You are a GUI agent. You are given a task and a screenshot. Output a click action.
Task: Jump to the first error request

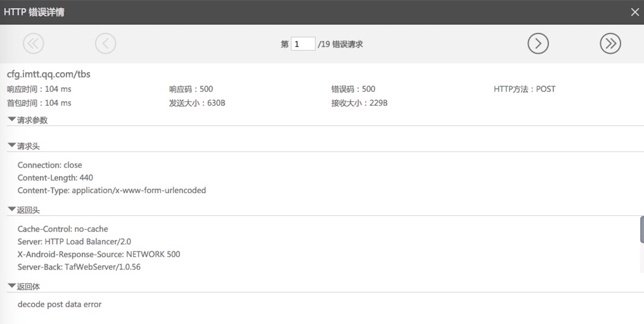pyautogui.click(x=33, y=43)
